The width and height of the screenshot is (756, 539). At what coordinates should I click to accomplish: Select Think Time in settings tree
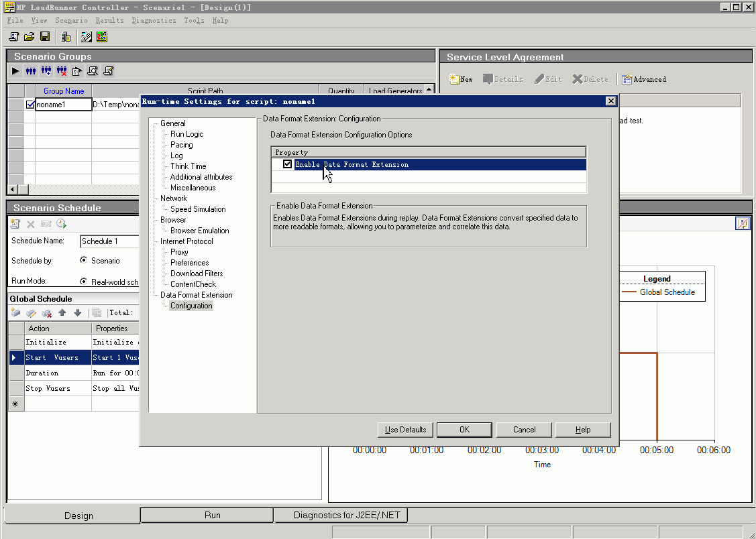point(188,166)
